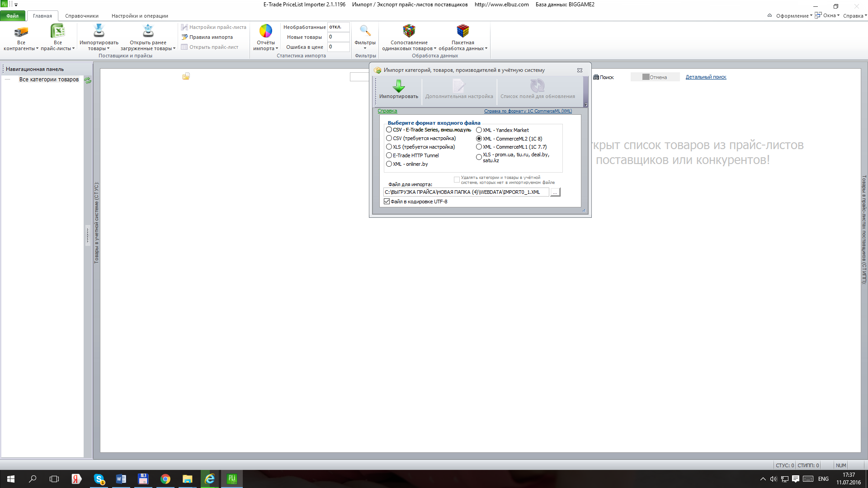Close the import dialog window
The image size is (868, 488).
click(x=580, y=70)
